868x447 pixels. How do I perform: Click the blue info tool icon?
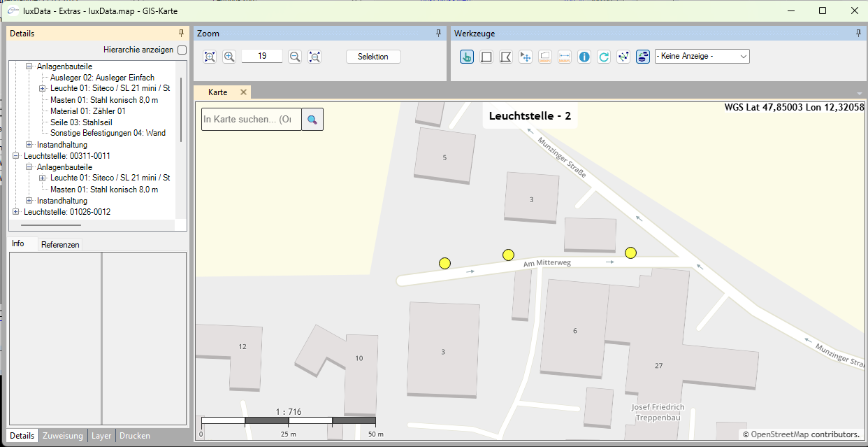click(585, 57)
